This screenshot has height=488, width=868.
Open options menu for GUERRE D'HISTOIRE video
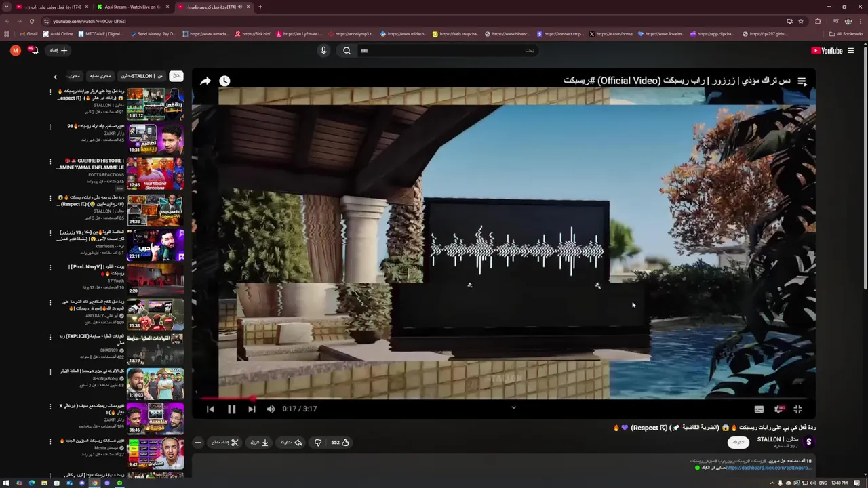pyautogui.click(x=50, y=162)
